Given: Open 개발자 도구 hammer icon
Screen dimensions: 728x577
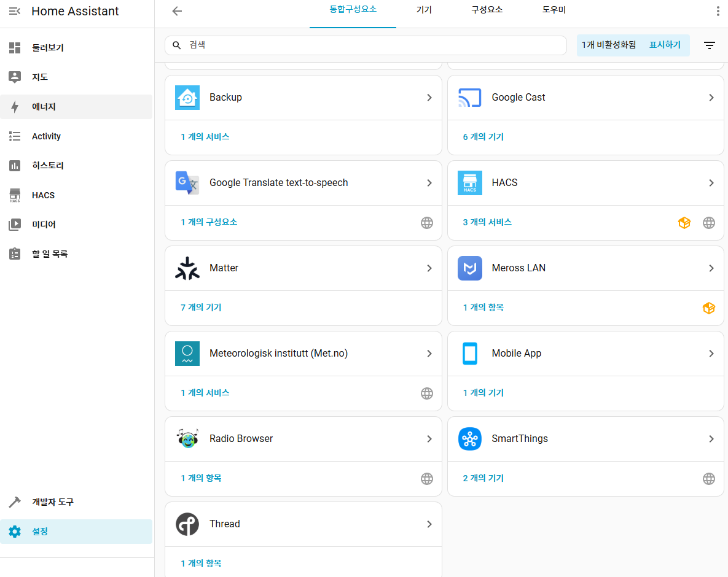Looking at the screenshot, I should (x=15, y=502).
